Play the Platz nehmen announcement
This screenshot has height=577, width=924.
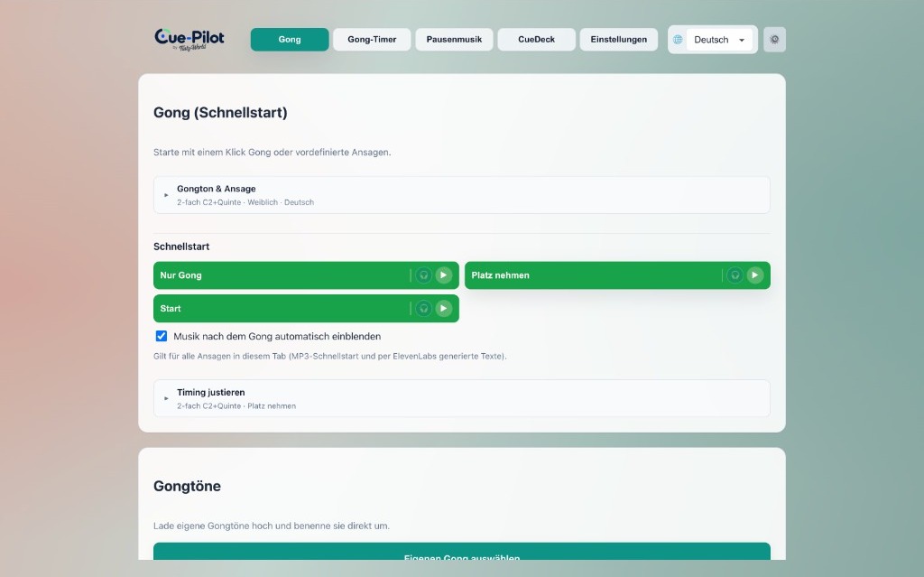[x=755, y=275]
